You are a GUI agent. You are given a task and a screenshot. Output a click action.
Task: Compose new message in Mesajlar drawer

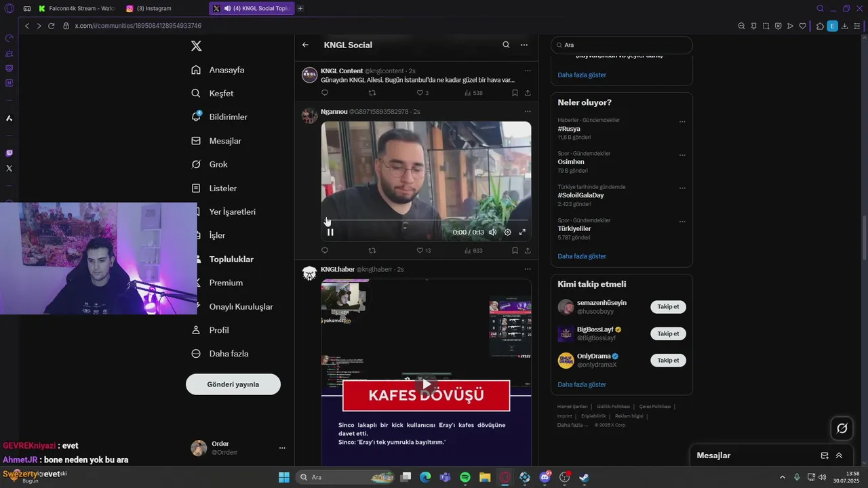[x=825, y=455]
